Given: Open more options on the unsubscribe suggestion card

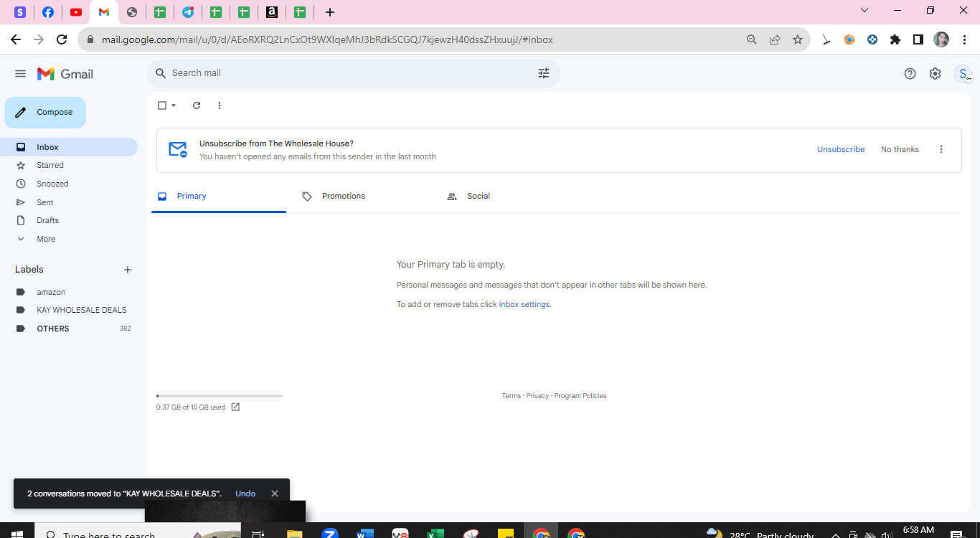Looking at the screenshot, I should pos(941,149).
